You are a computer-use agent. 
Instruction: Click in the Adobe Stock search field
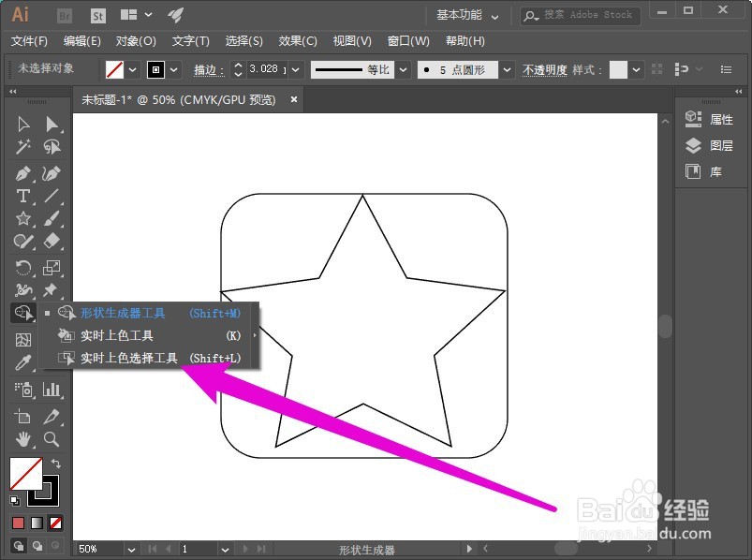(x=581, y=15)
